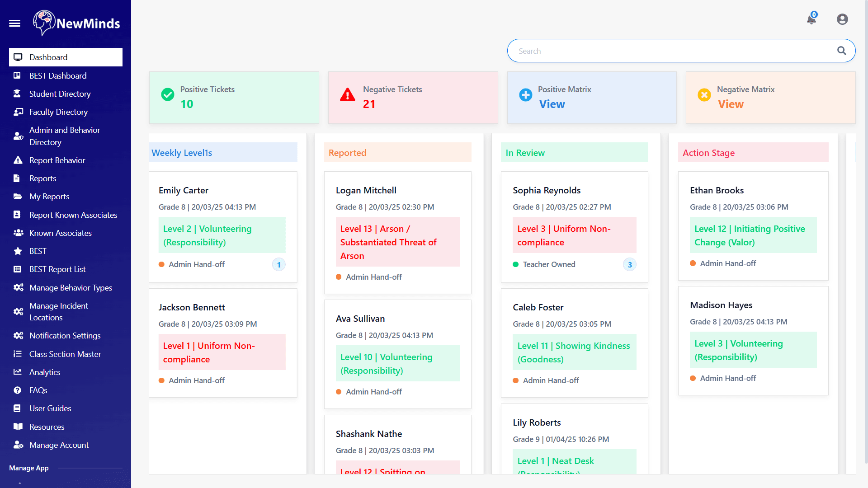Click the badge count on Emily Carter's card
Screen dimensions: 868x488
click(x=279, y=265)
